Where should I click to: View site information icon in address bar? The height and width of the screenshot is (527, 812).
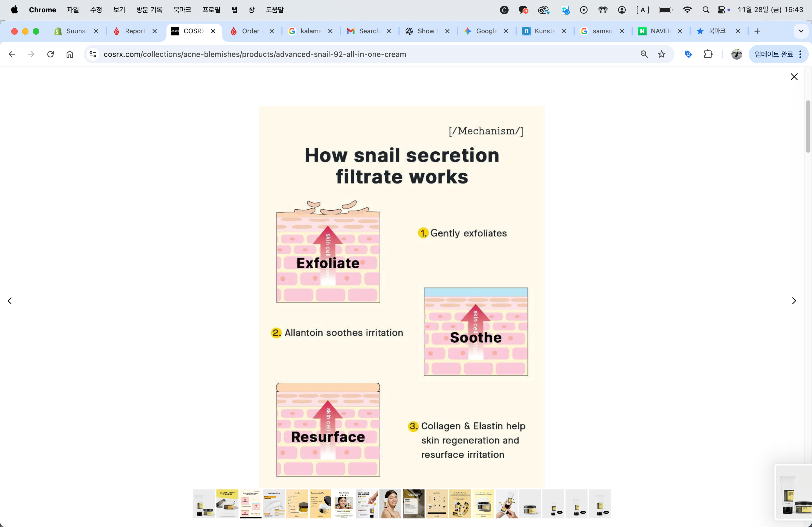click(93, 54)
